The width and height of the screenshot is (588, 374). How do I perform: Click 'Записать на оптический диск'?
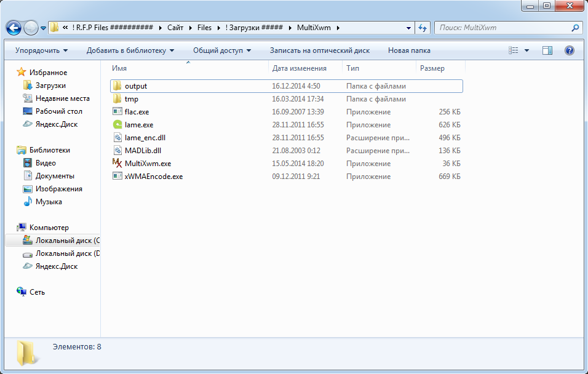coord(320,50)
